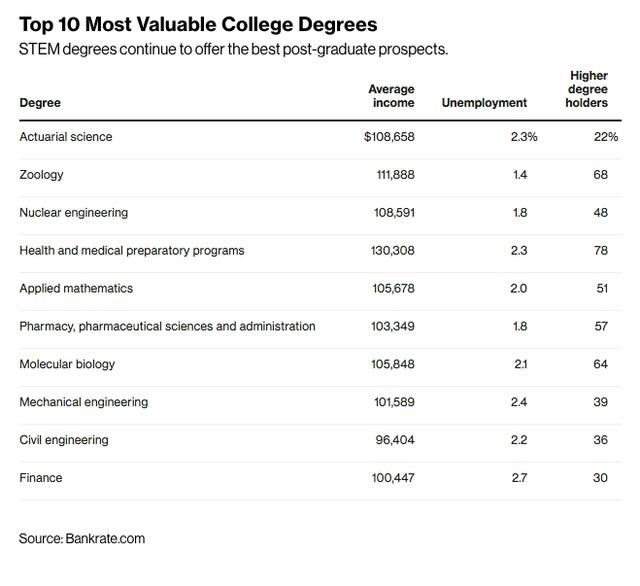Select the Molecular biology row label
Image resolution: width=640 pixels, height=586 pixels.
tap(67, 364)
